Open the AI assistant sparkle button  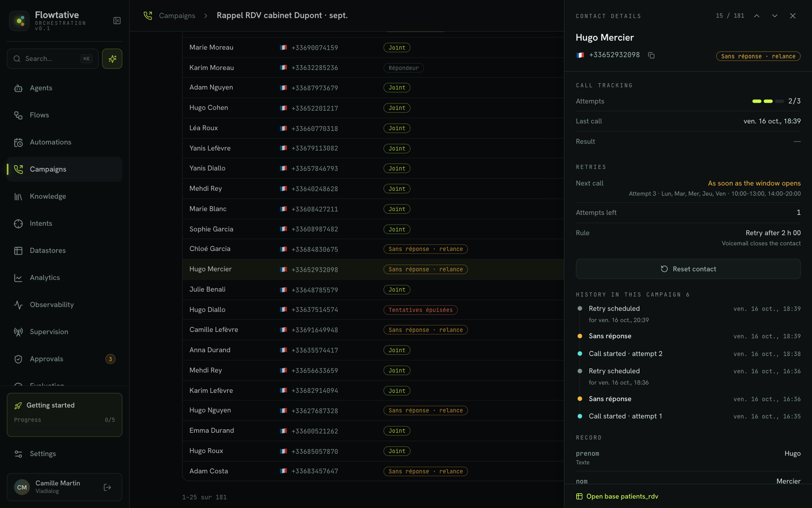[x=112, y=59]
